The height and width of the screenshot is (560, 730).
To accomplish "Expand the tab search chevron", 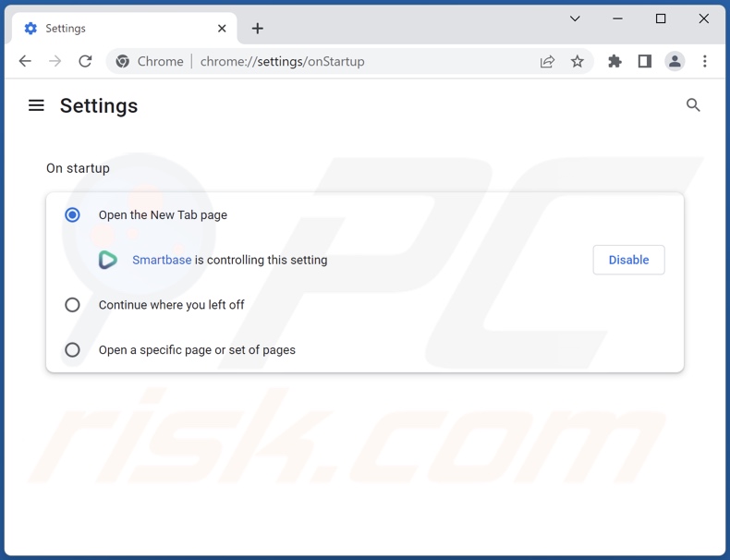I will coord(575,18).
